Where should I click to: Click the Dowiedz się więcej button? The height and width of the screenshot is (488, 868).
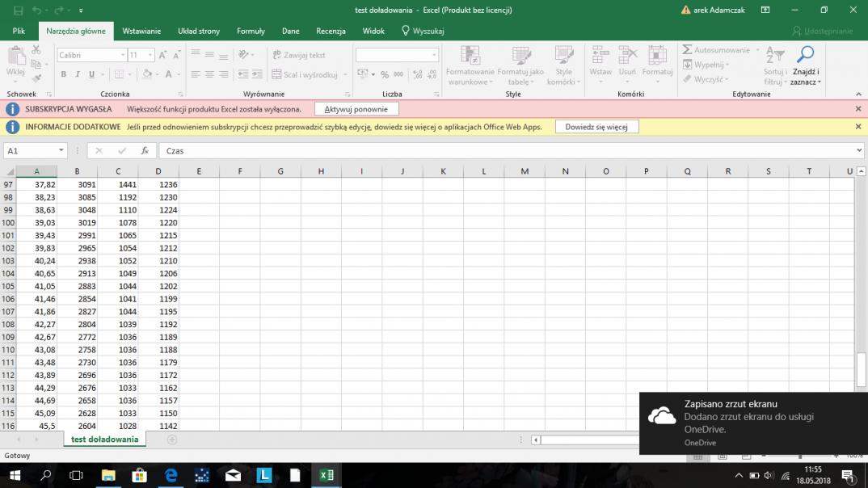(596, 127)
